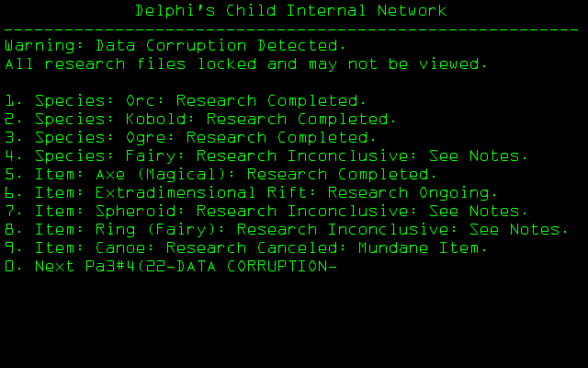Click the research files locked notice
The image size is (588, 368).
click(x=245, y=63)
